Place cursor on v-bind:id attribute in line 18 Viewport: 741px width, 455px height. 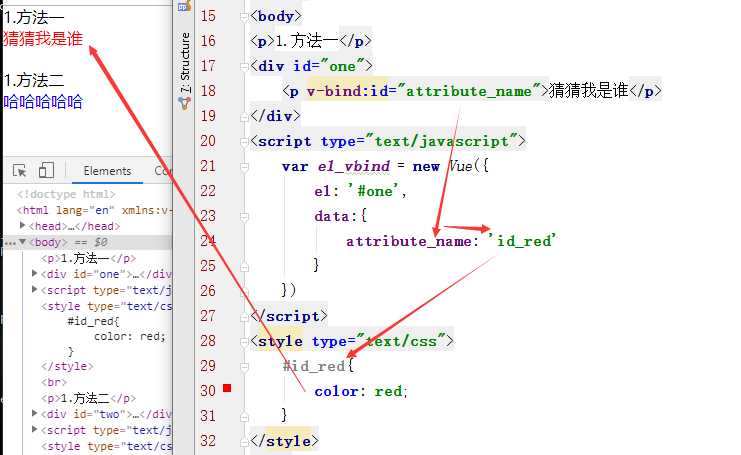(347, 91)
